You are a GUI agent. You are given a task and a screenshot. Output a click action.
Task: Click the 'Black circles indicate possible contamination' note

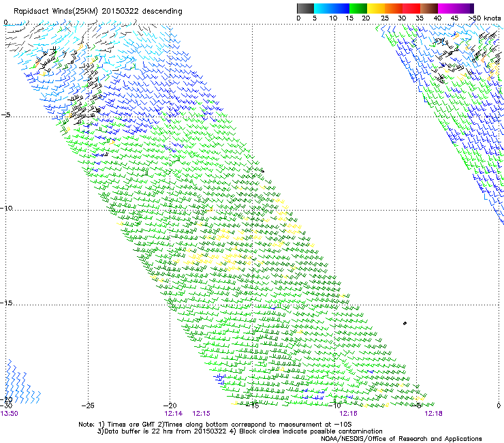pos(311,431)
